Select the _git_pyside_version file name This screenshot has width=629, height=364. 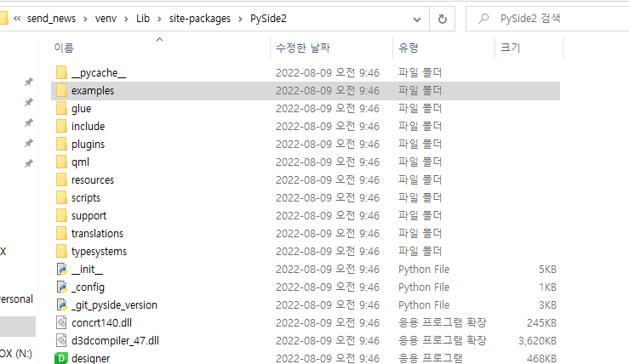pyautogui.click(x=114, y=305)
